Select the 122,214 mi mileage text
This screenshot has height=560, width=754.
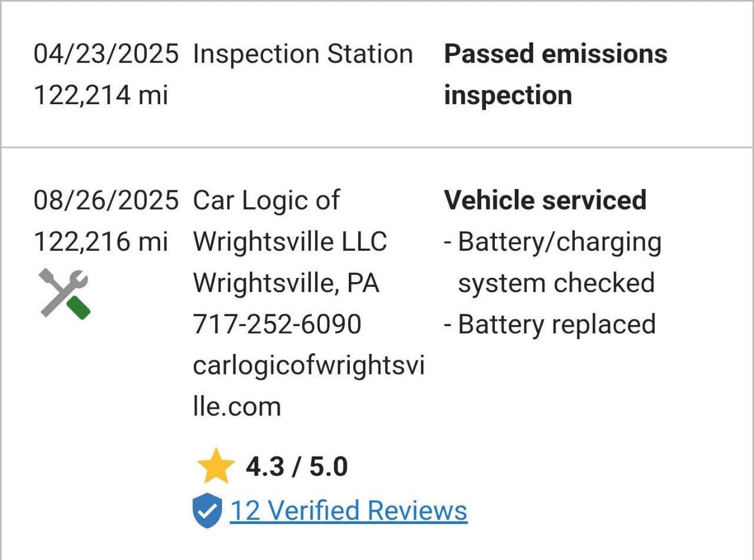pyautogui.click(x=102, y=93)
